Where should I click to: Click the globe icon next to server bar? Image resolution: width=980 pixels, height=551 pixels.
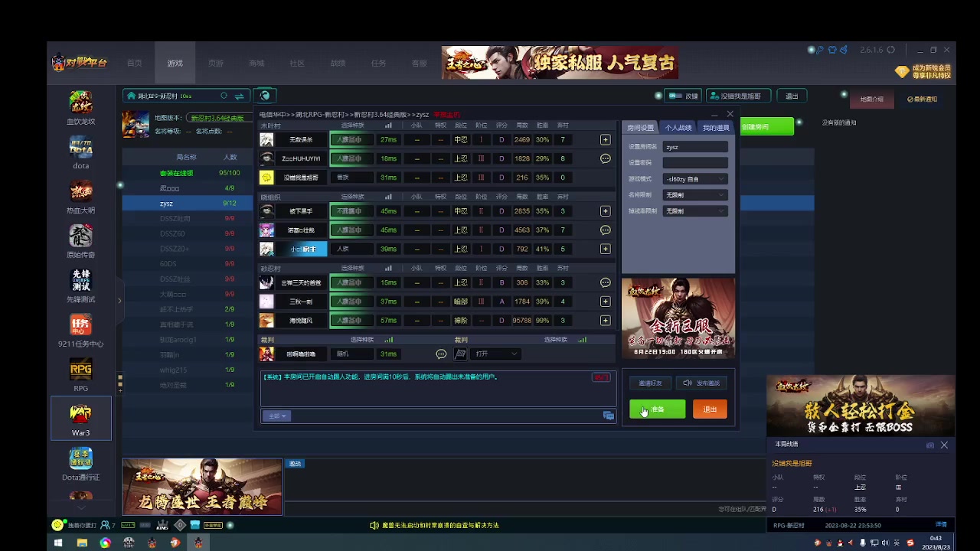pyautogui.click(x=265, y=96)
